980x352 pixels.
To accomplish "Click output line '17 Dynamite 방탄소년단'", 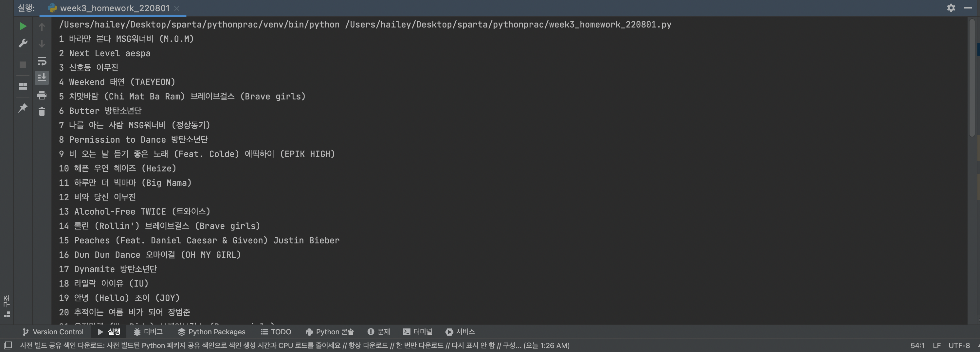I will click(108, 269).
